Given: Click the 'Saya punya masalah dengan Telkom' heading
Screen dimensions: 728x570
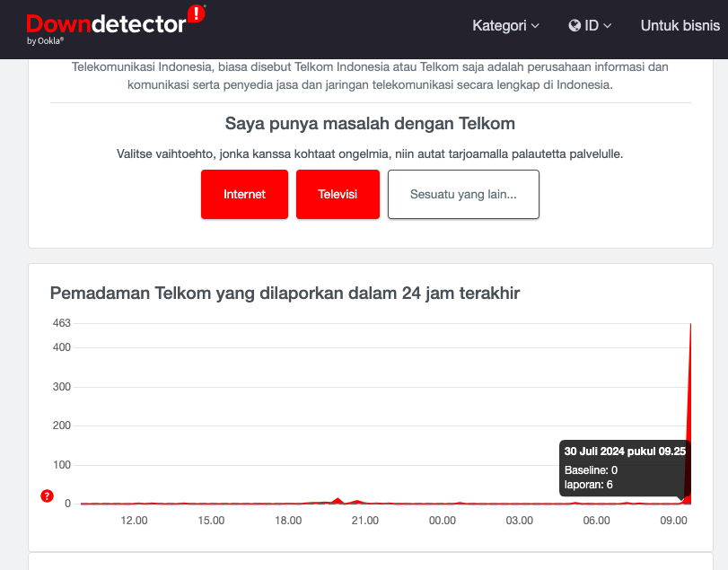Looking at the screenshot, I should click(x=370, y=123).
